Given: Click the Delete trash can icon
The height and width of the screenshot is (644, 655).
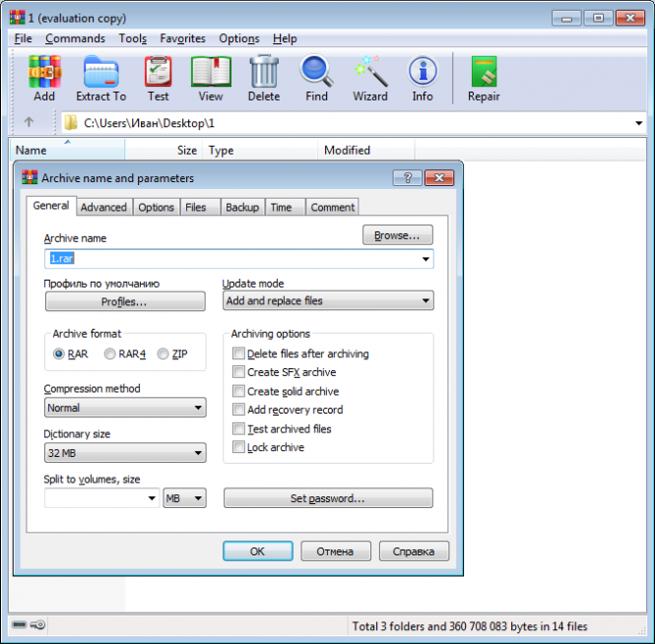Looking at the screenshot, I should (264, 78).
